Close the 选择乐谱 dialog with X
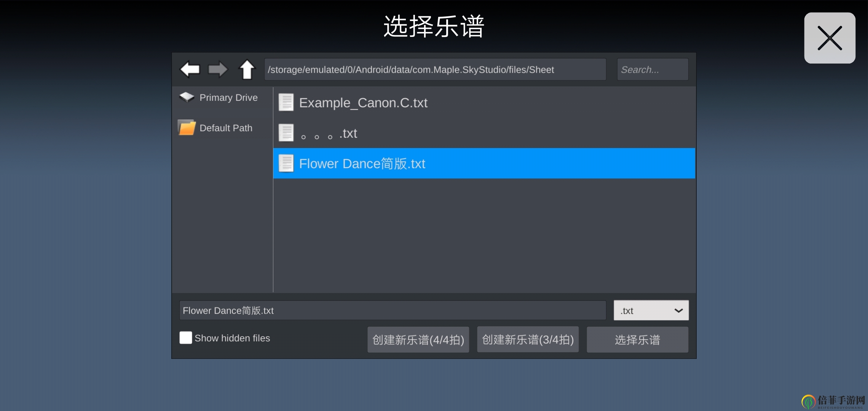Image resolution: width=868 pixels, height=411 pixels. [x=830, y=38]
